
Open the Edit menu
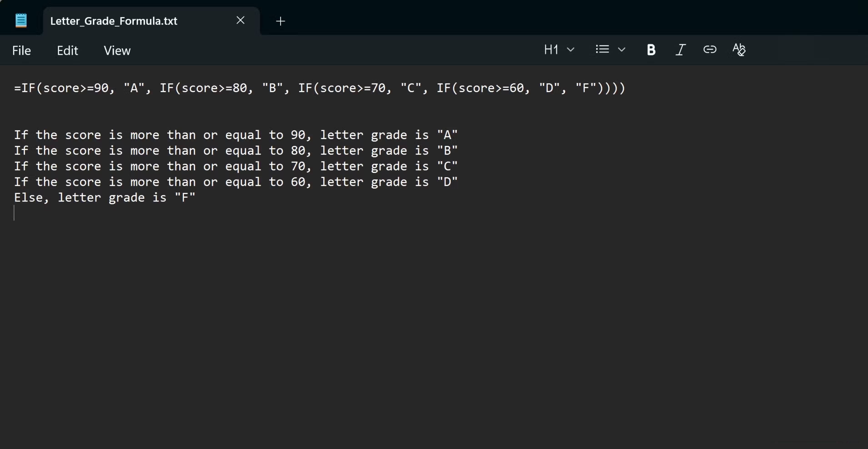pyautogui.click(x=67, y=50)
